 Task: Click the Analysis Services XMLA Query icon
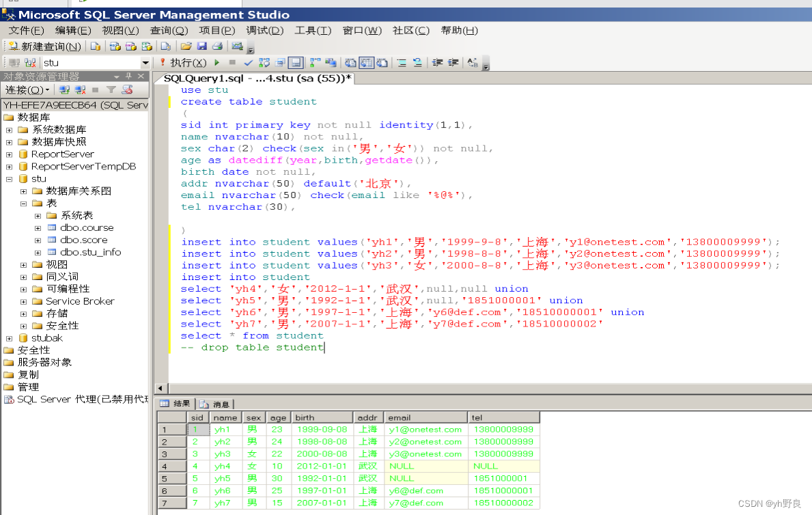click(x=147, y=46)
